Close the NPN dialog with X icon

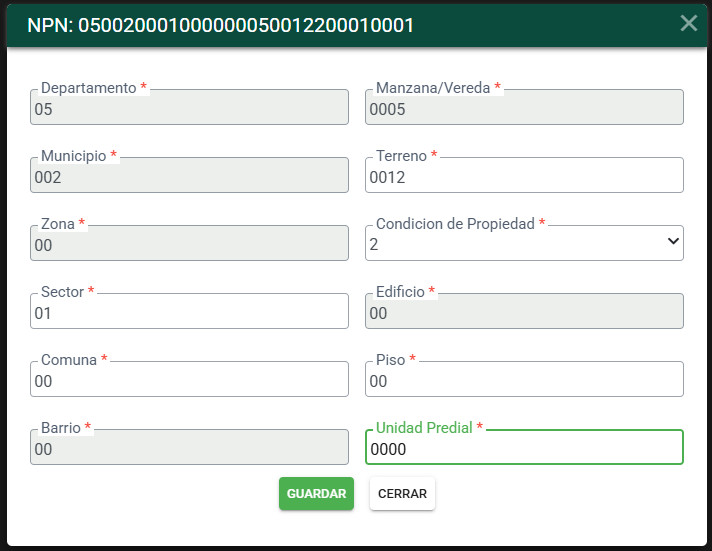tap(688, 23)
